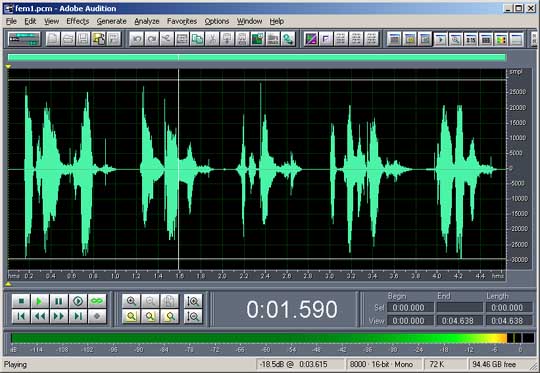The width and height of the screenshot is (540, 373).
Task: Open the Analyze menu
Action: 147,21
